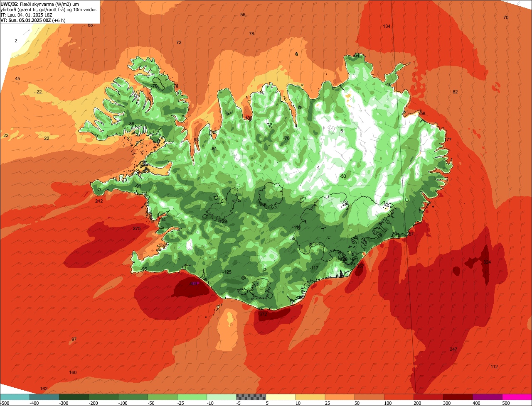Viewport: 532px width, 406px height.
Task: Click the 56 value at the top of the map
Action: coord(243,15)
